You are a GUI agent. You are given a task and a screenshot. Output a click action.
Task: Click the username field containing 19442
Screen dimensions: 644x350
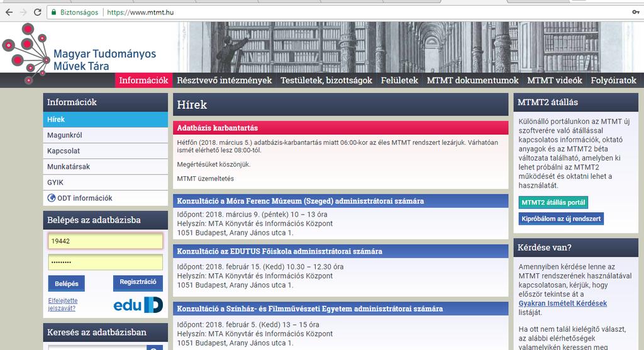(x=106, y=241)
